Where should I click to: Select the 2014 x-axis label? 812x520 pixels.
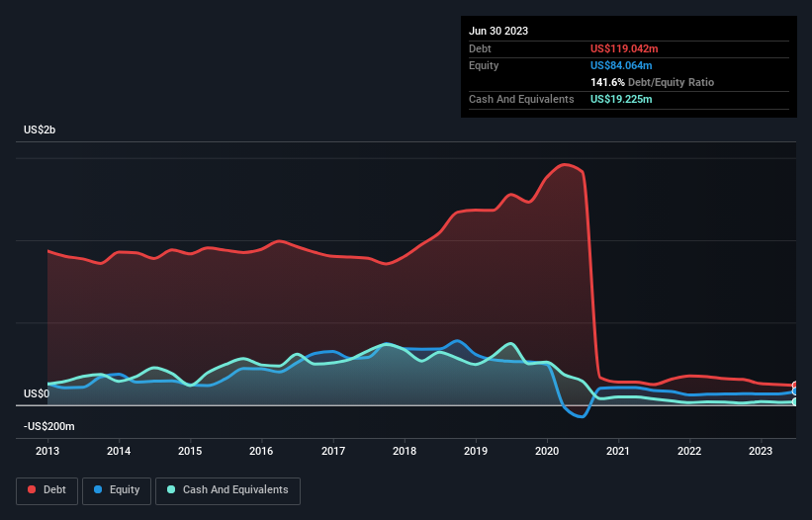pos(119,451)
